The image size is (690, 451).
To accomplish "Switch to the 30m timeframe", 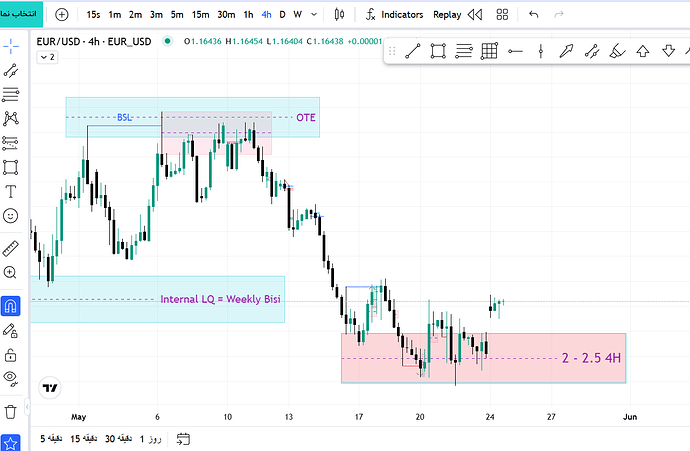I will [226, 15].
